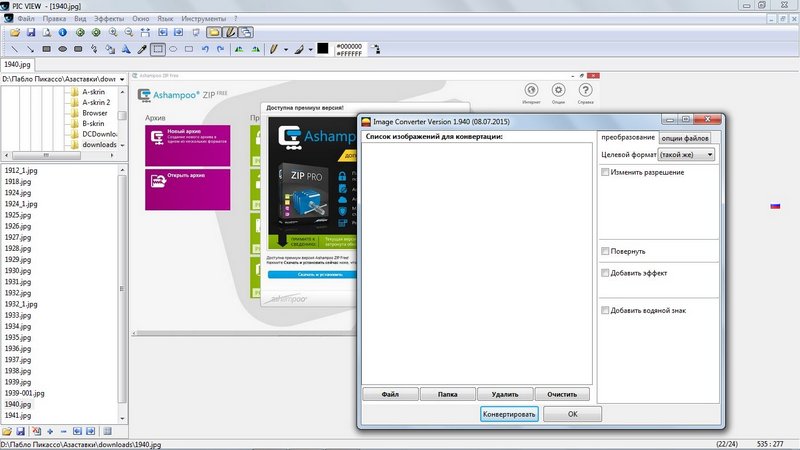The width and height of the screenshot is (800, 450).
Task: Zoom in with the magnifier plus icon
Action: click(113, 33)
